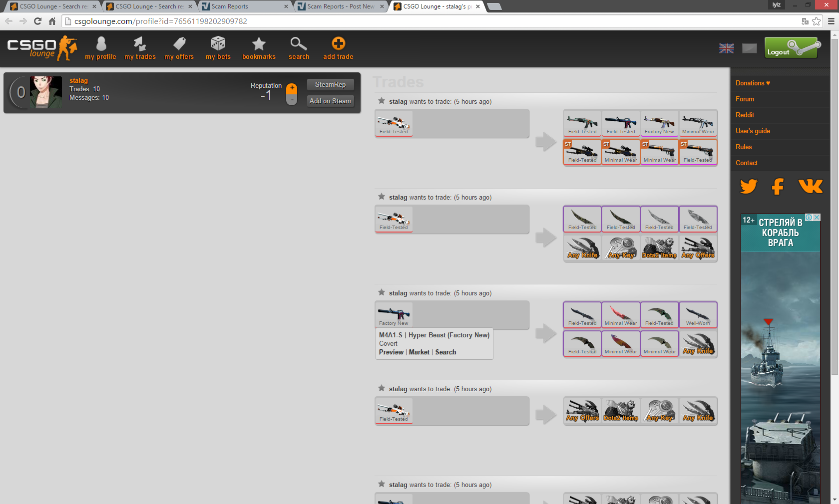Expand the Donations menu
839x504 pixels.
point(753,83)
